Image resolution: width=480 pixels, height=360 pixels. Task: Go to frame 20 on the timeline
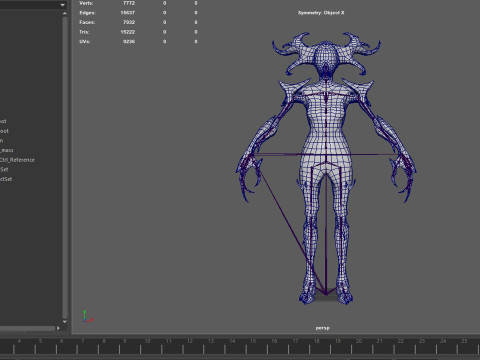[359, 341]
